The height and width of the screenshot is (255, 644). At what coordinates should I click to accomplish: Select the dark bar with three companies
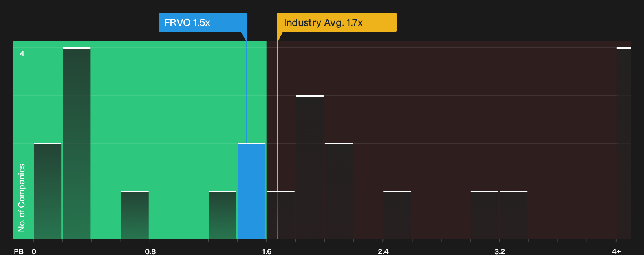[310, 167]
